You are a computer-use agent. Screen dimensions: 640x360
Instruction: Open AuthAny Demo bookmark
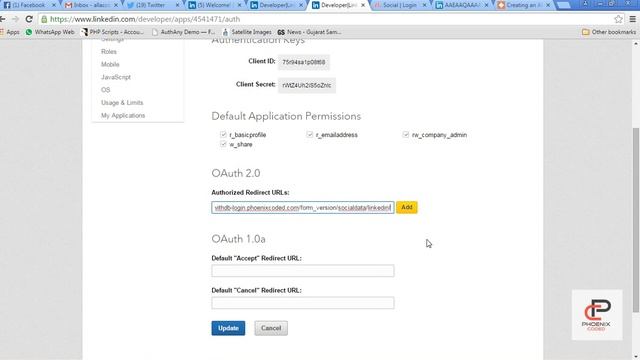183,32
